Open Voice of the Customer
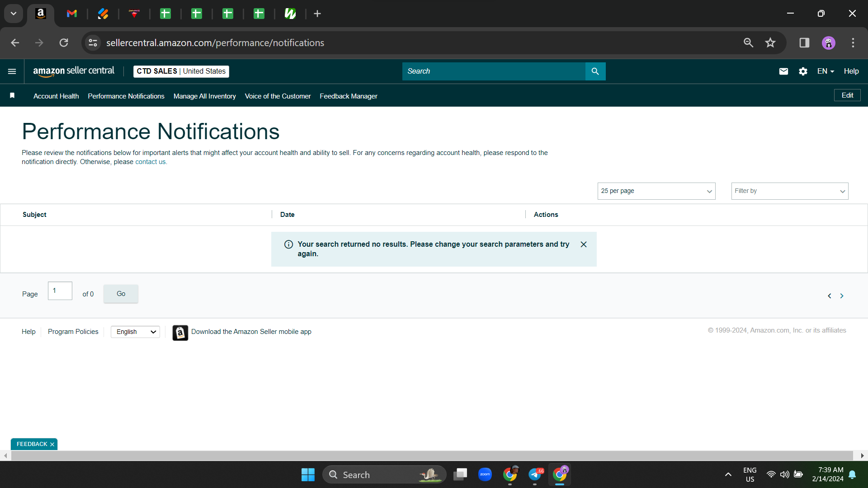868x488 pixels. pyautogui.click(x=278, y=96)
